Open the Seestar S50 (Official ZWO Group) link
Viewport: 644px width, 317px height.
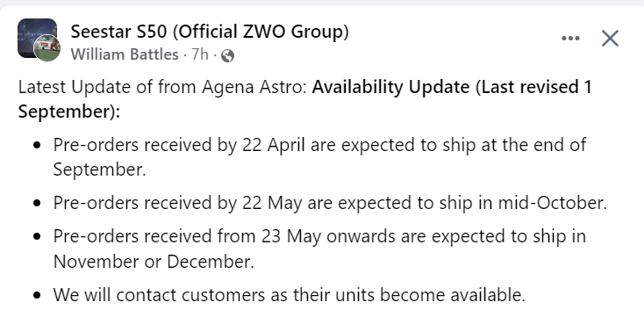(x=210, y=32)
